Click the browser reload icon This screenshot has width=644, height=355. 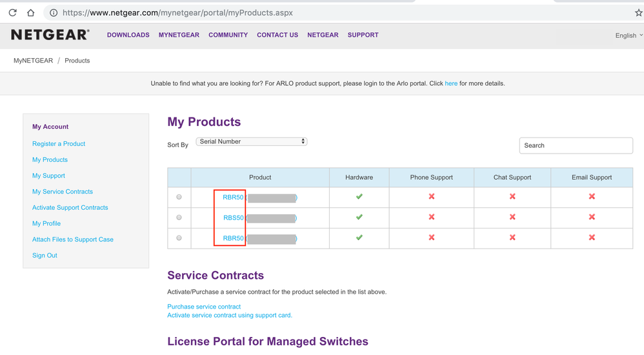coord(12,12)
